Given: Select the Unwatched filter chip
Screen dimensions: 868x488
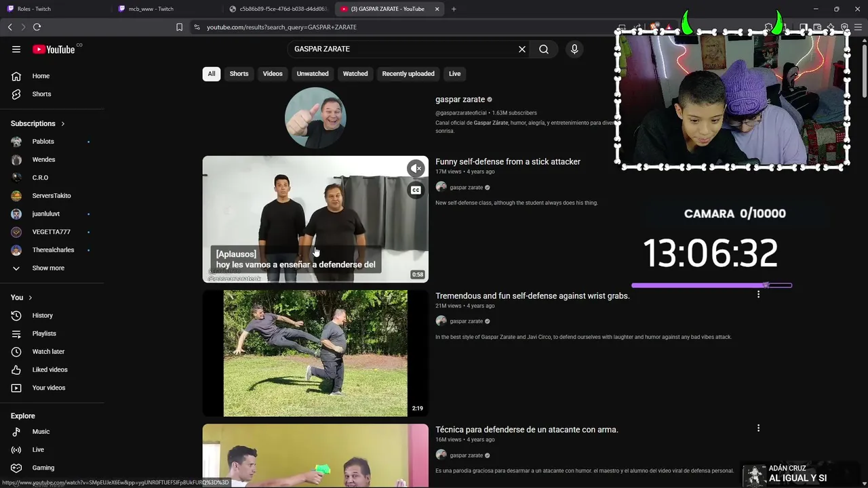Looking at the screenshot, I should (313, 74).
